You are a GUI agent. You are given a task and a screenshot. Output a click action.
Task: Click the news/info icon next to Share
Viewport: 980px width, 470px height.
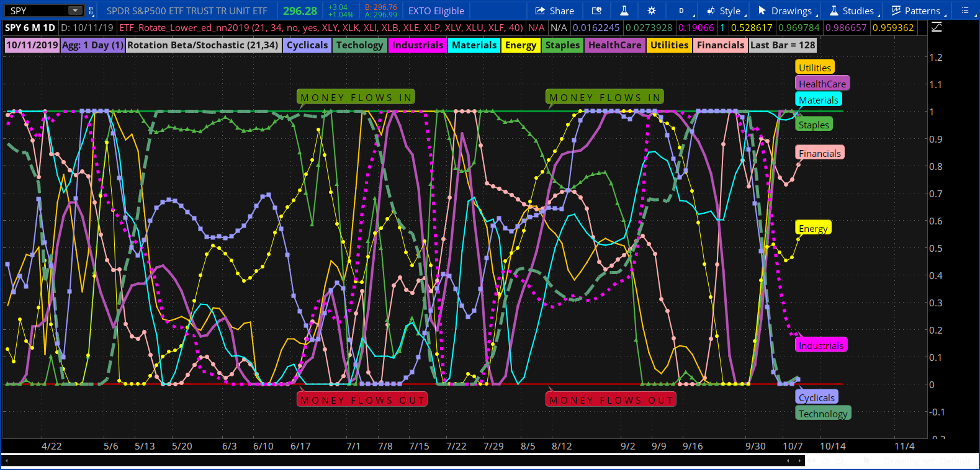point(596,11)
